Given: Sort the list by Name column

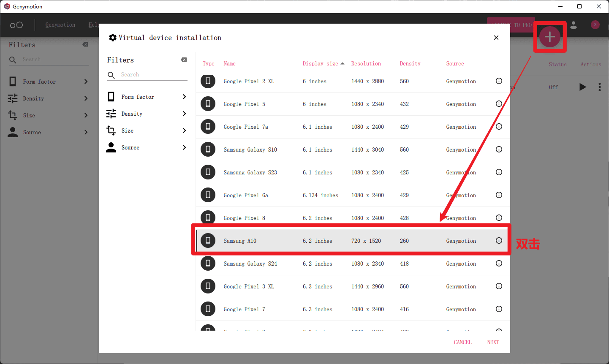Looking at the screenshot, I should coord(229,64).
